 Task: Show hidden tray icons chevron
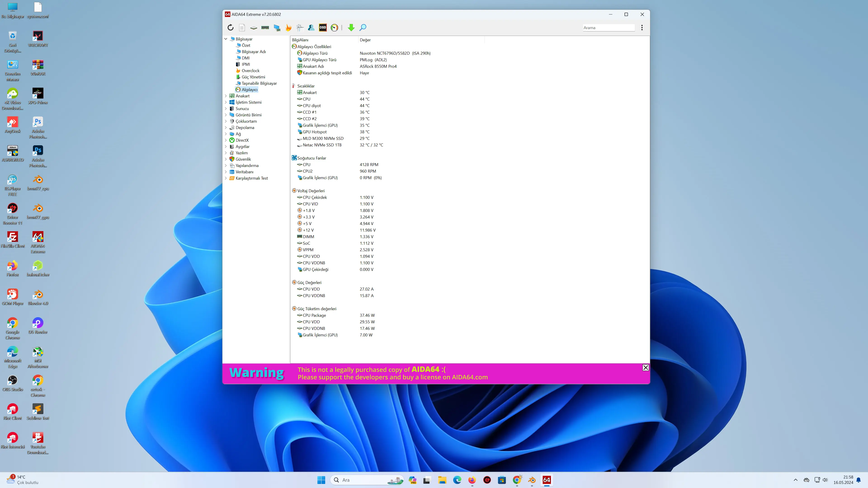796,480
